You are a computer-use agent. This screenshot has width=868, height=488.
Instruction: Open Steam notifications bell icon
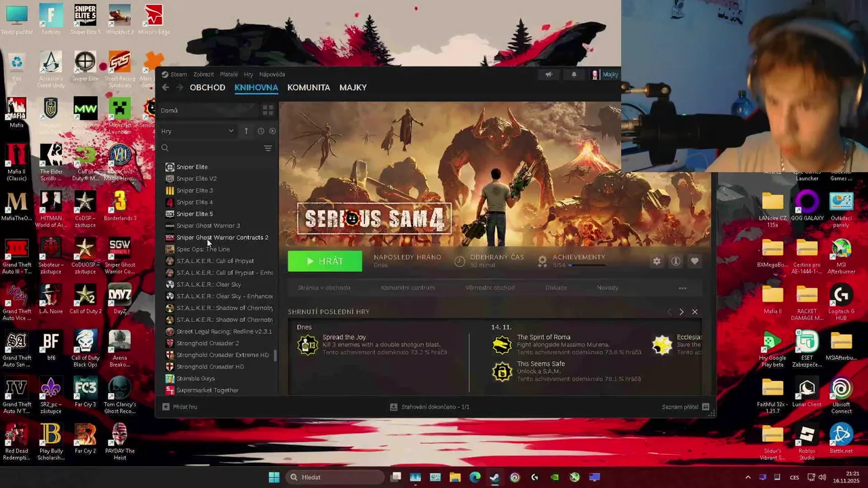tap(574, 75)
